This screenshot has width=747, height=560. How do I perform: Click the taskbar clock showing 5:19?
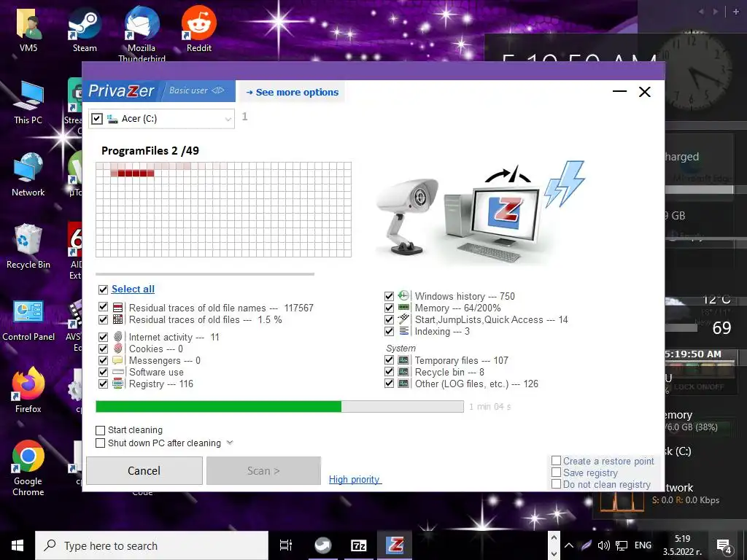(682, 545)
